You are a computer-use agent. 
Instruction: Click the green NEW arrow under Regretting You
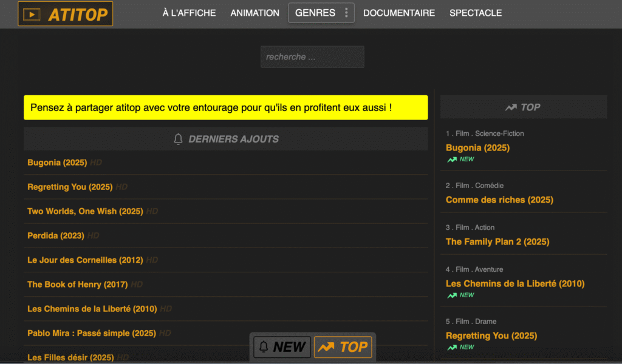tap(451, 347)
